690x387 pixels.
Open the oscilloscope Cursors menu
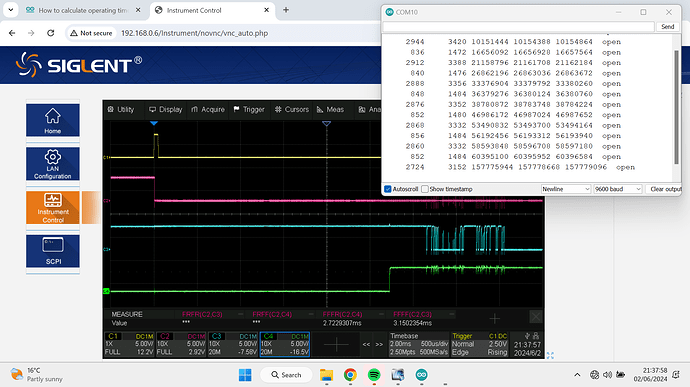[x=292, y=109]
